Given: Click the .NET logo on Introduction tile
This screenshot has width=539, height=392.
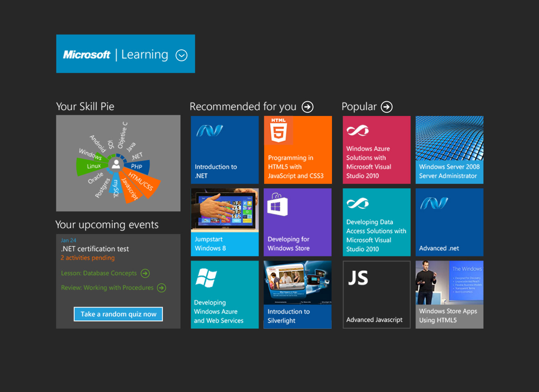Looking at the screenshot, I should (x=209, y=131).
